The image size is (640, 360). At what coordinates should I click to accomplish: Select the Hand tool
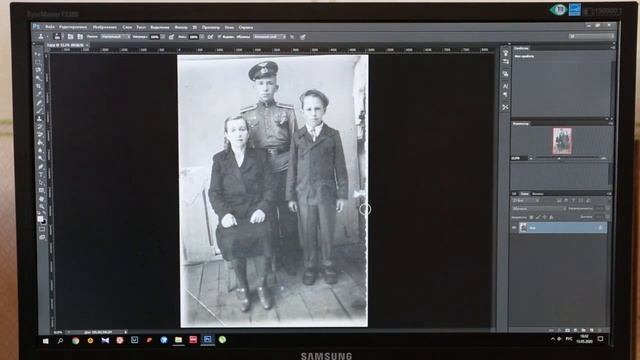[42, 199]
